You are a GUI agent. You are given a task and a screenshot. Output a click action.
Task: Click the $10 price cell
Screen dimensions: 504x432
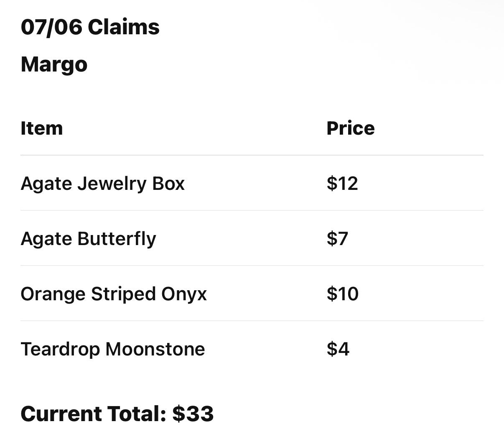(343, 294)
